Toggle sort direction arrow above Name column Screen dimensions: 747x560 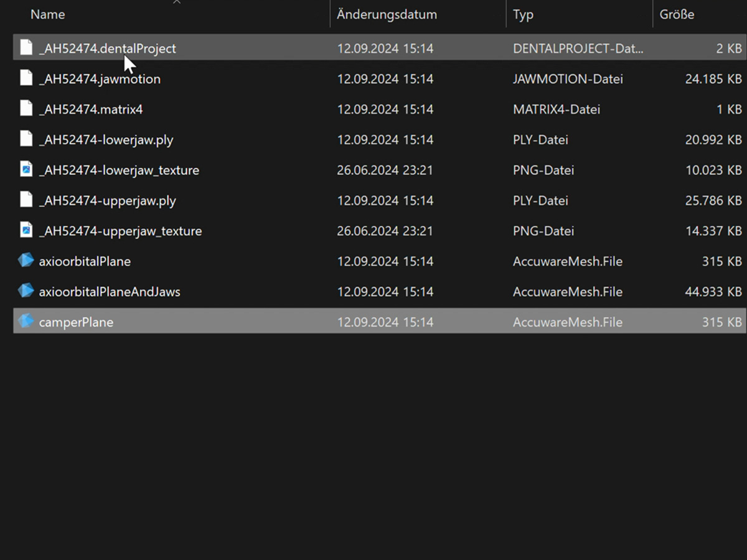tap(177, 2)
